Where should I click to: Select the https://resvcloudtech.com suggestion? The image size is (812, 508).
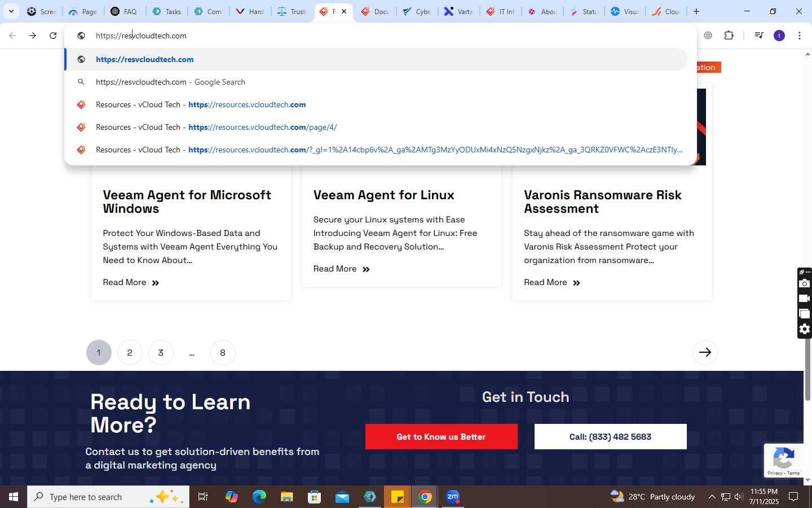click(376, 59)
